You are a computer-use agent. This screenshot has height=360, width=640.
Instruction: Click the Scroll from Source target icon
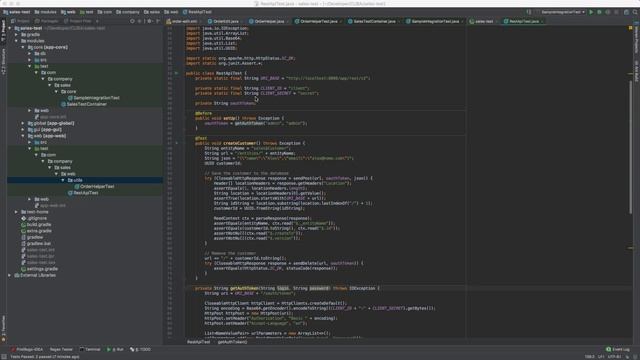[x=132, y=21]
